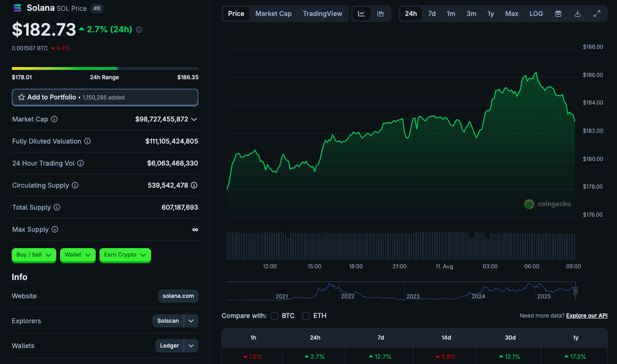Click the 24h Range progress bar
The image size is (617, 364).
(105, 68)
